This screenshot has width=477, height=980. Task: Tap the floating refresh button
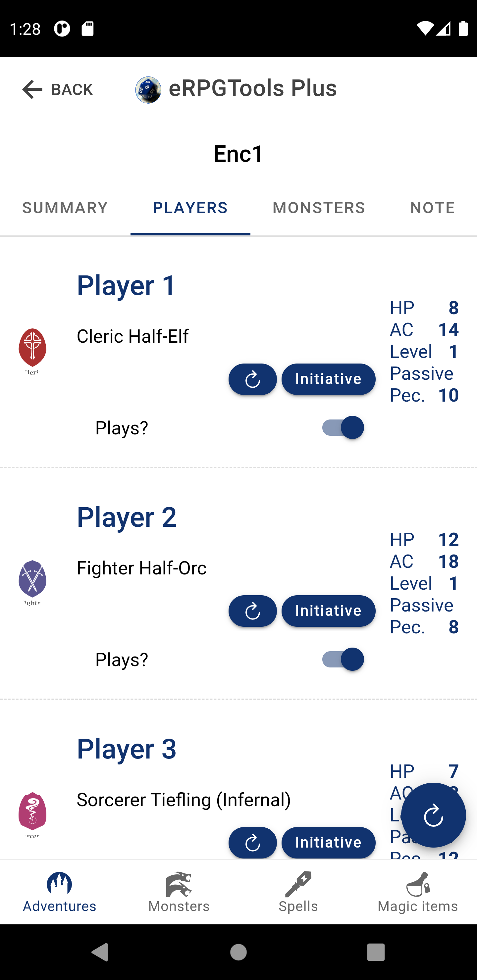click(433, 815)
